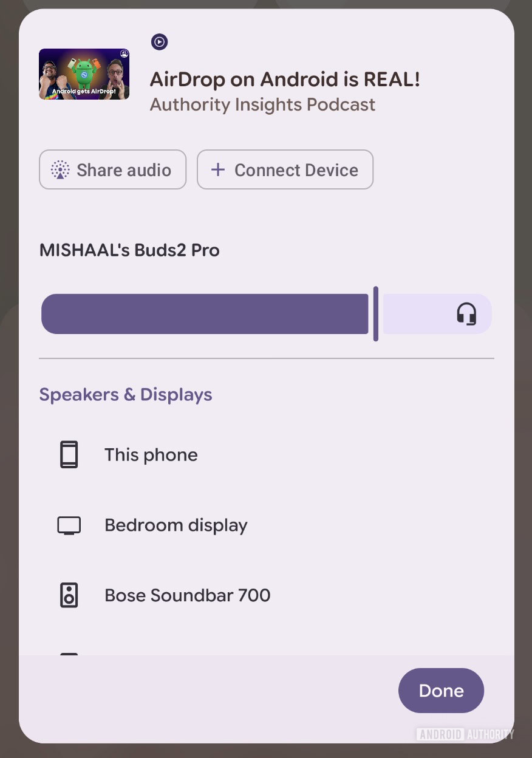Screen dimensions: 532x758
Task: Open the podcast episode thumbnail
Action: click(x=83, y=73)
